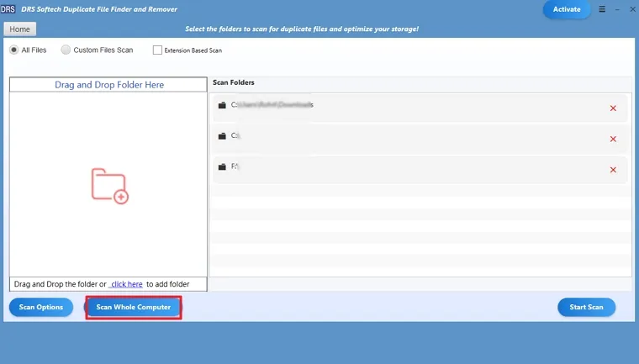This screenshot has width=639, height=364.
Task: Minimize the application window
Action: point(617,9)
